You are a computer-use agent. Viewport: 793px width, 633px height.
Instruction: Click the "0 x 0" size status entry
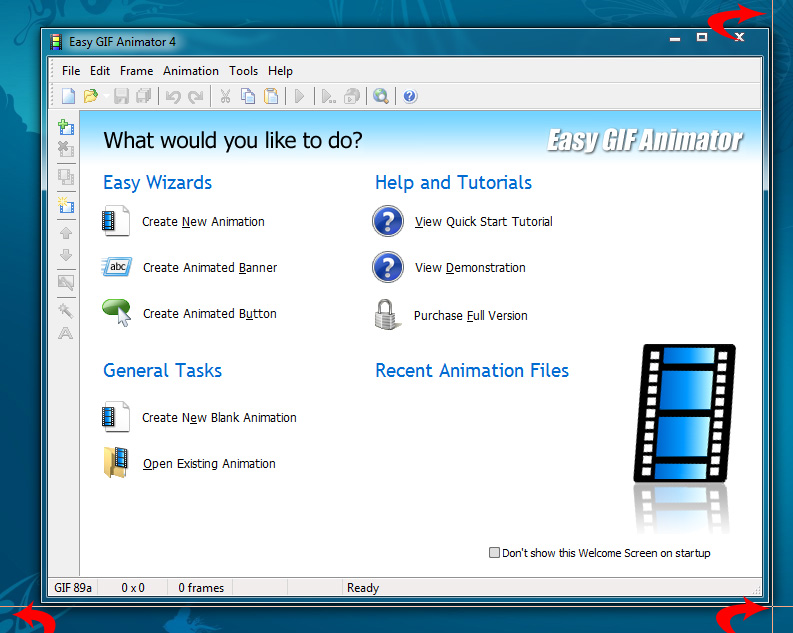(x=133, y=587)
